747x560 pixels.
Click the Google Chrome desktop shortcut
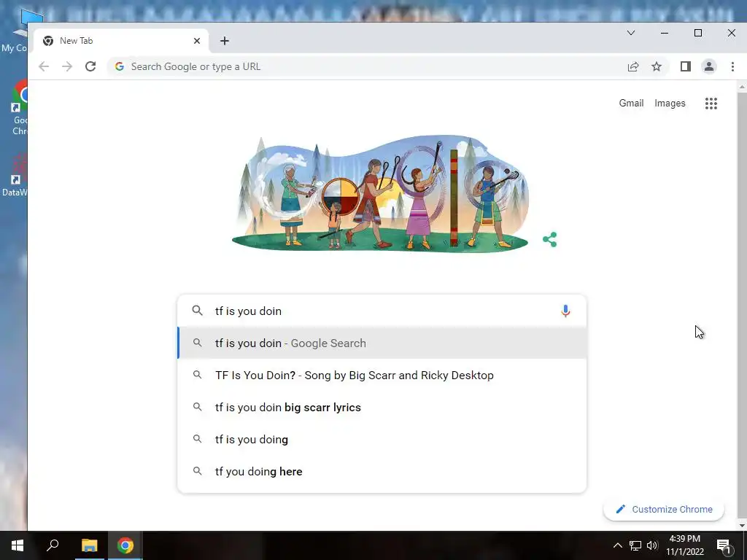tap(20, 108)
